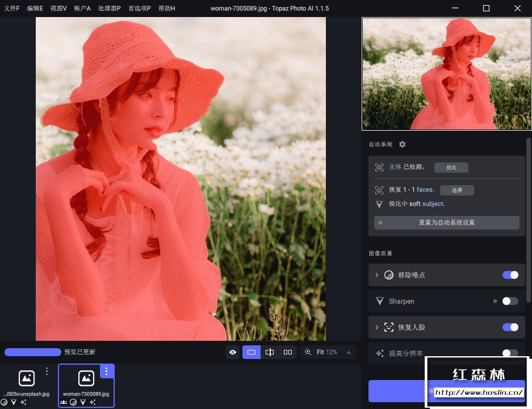
Task: Open autopilot settings gear icon
Action: 403,144
